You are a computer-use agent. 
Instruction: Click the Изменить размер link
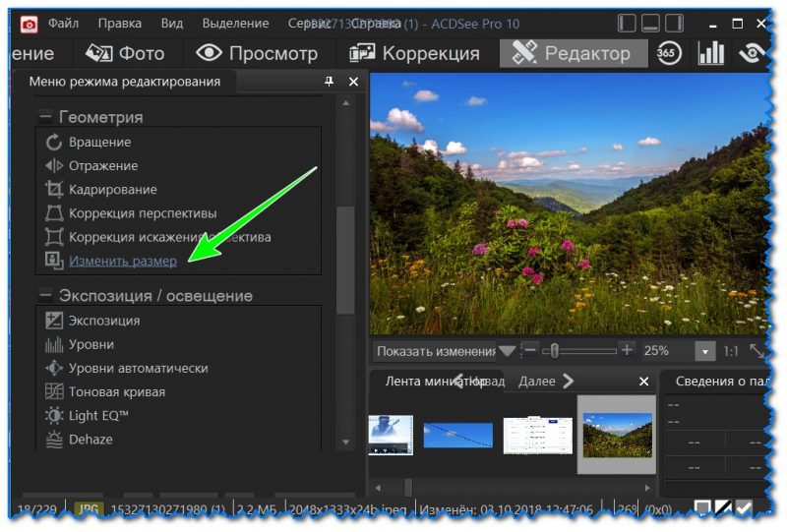[122, 261]
